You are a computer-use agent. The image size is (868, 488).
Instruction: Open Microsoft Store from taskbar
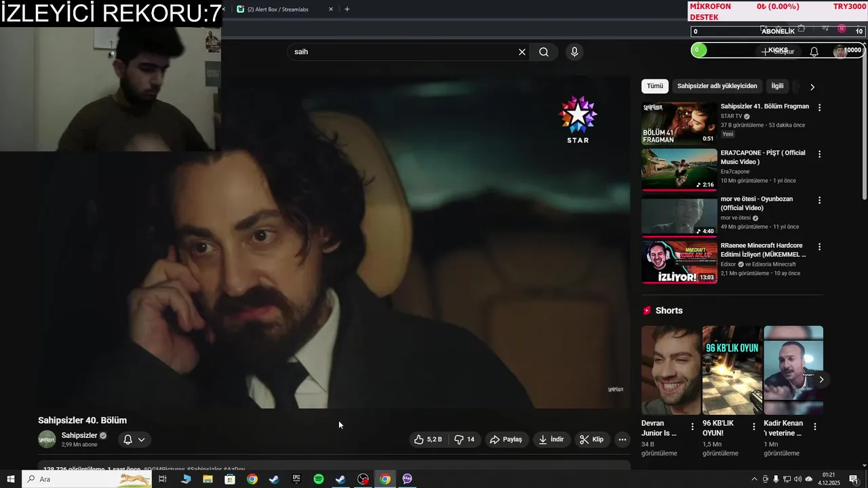click(230, 479)
